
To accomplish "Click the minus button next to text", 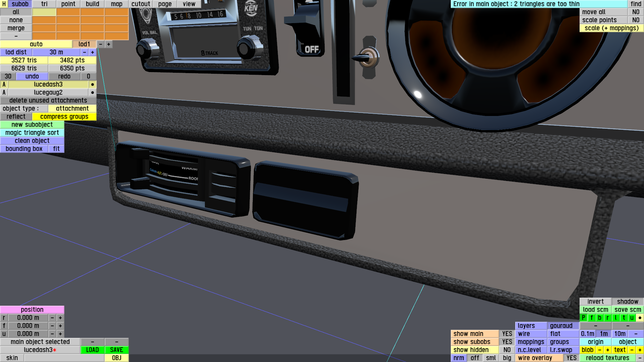I will click(632, 350).
